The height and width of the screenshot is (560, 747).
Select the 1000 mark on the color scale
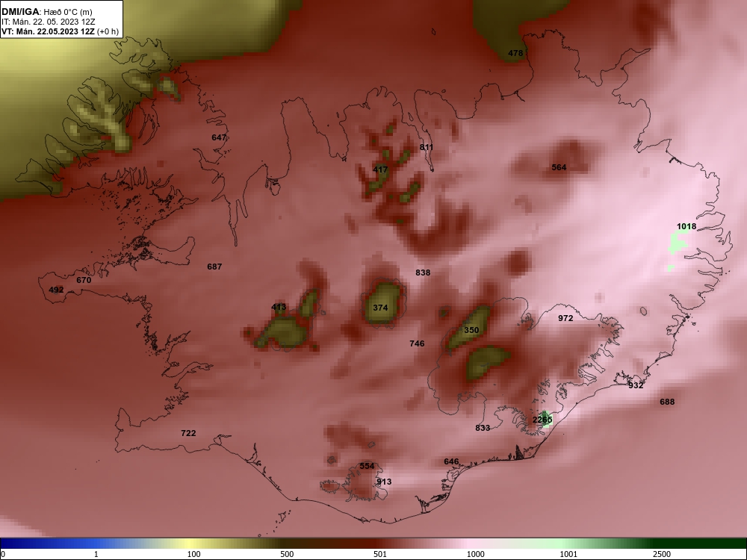(x=475, y=554)
